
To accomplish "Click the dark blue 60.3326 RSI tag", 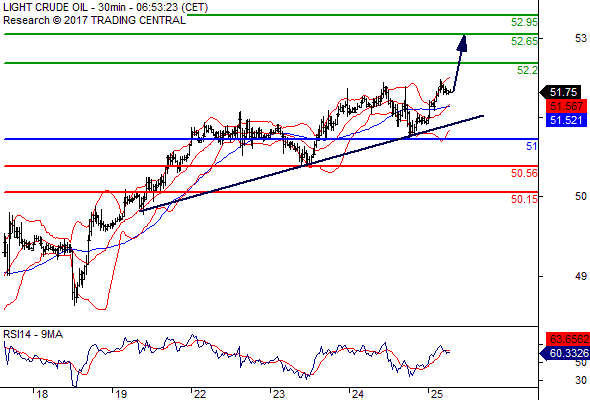I will [565, 353].
